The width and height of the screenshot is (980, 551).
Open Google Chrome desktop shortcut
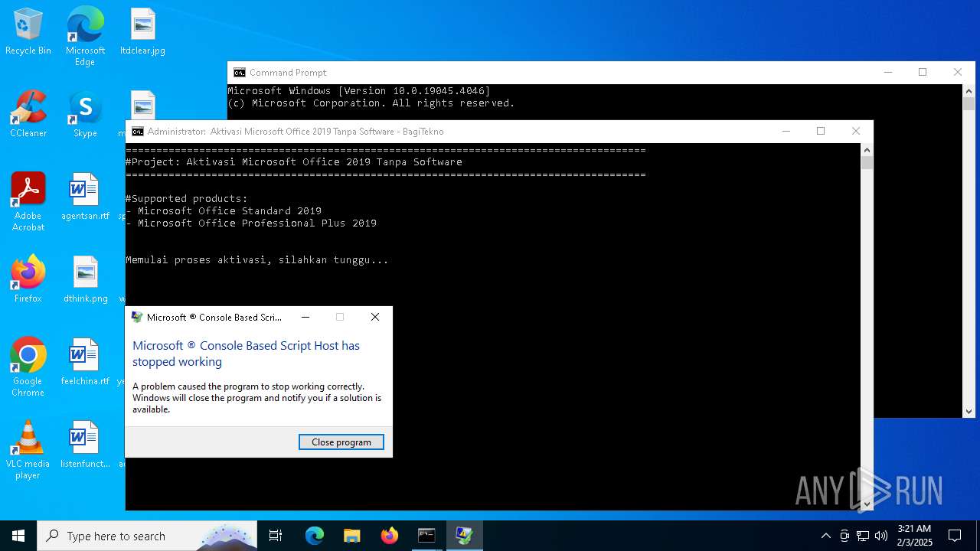[x=28, y=367]
